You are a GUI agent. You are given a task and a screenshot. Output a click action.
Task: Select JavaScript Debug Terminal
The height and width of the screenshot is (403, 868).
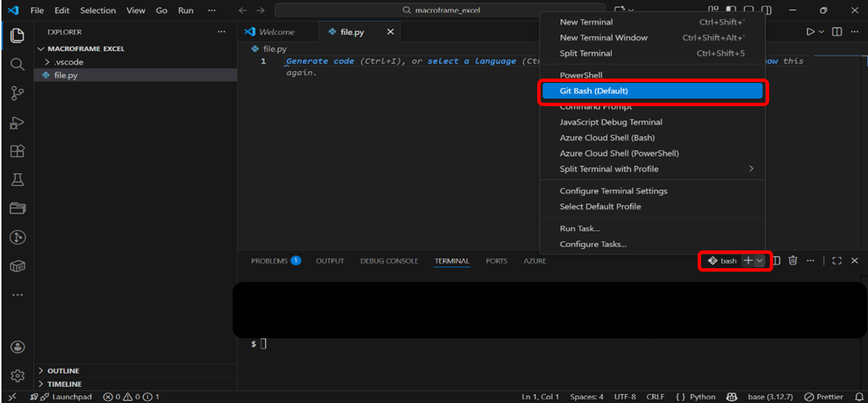(x=652, y=122)
